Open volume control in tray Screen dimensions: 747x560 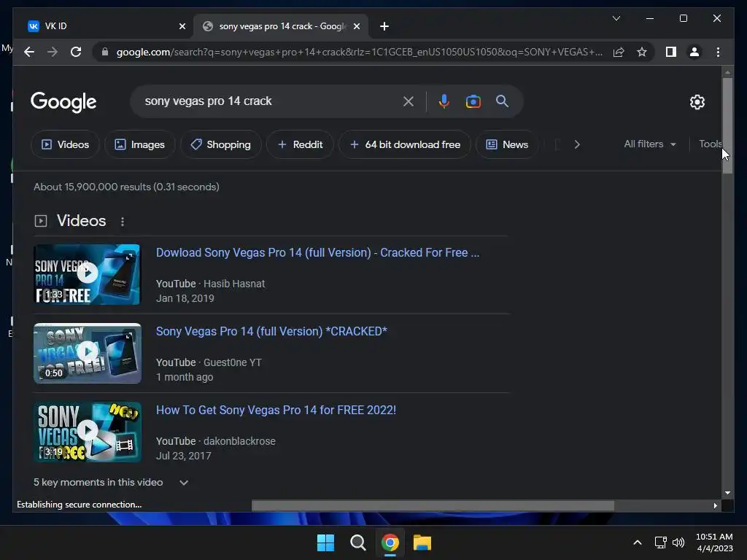[x=678, y=542]
